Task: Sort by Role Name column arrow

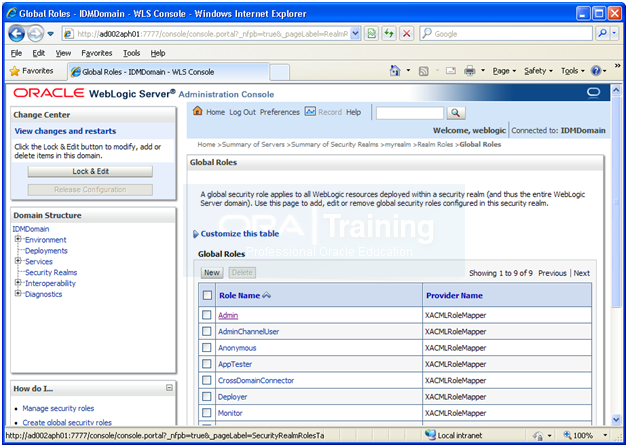Action: click(267, 295)
